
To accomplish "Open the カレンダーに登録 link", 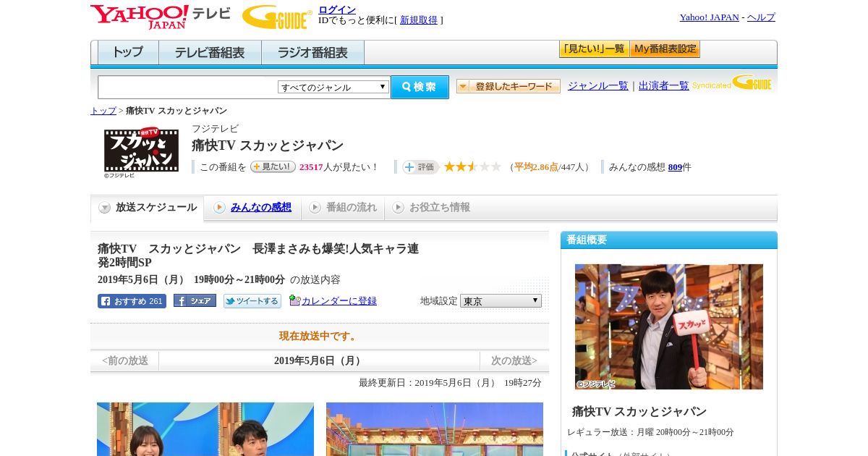I will click(x=339, y=301).
